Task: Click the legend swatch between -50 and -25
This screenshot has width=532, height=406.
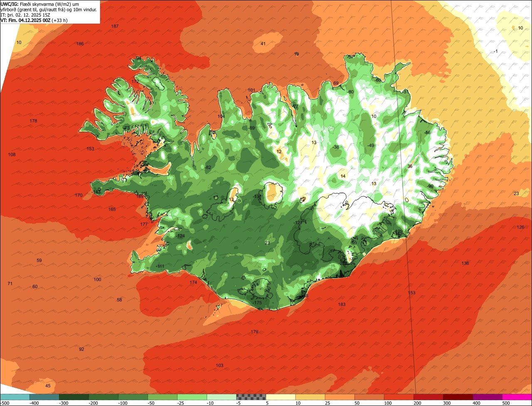Action: tap(163, 397)
